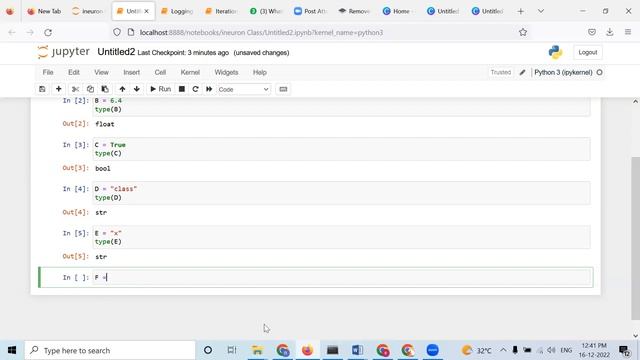Open the Widgets menu
The height and width of the screenshot is (360, 640).
[x=226, y=72]
